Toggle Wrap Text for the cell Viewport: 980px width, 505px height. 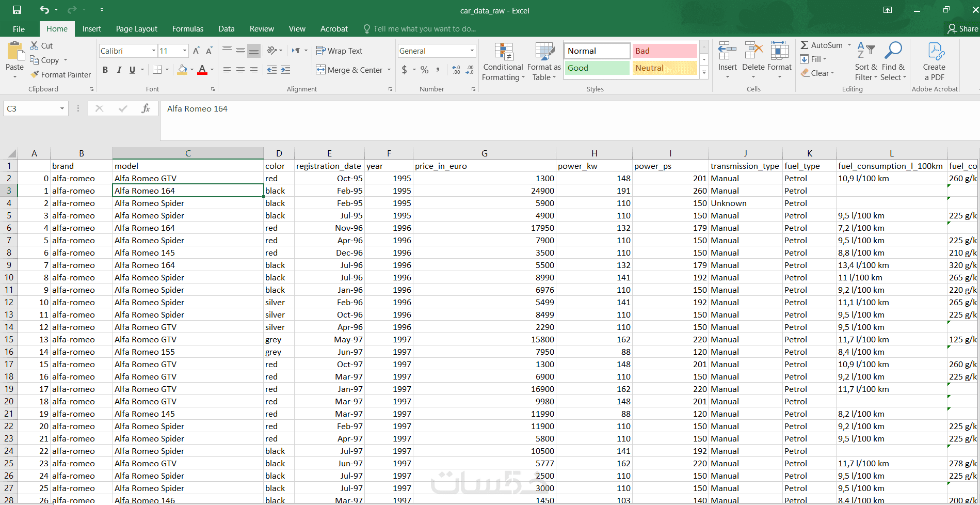339,51
